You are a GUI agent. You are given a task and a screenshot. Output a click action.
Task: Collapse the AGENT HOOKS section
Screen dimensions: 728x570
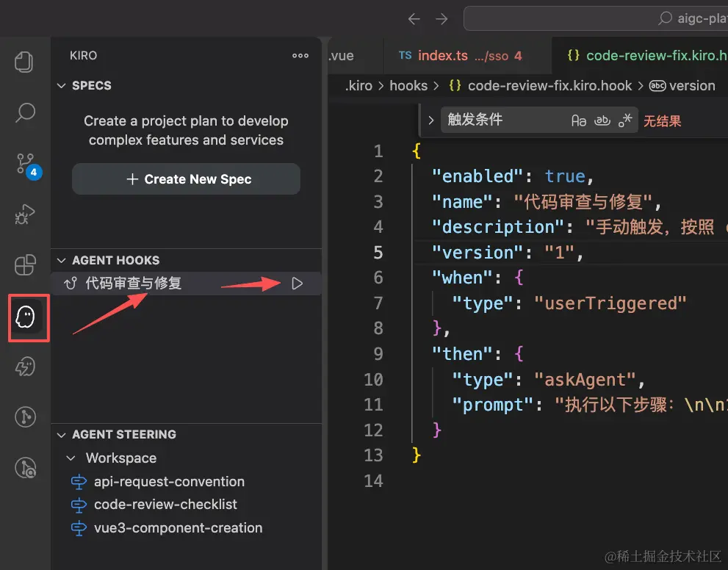62,261
